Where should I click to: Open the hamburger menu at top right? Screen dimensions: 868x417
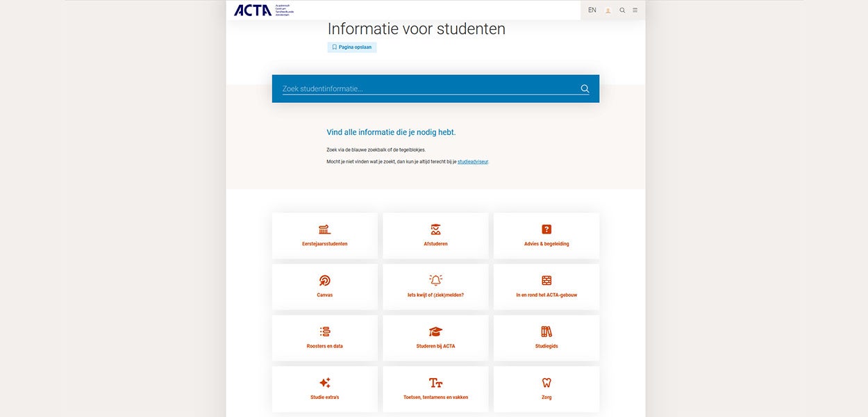tap(635, 10)
